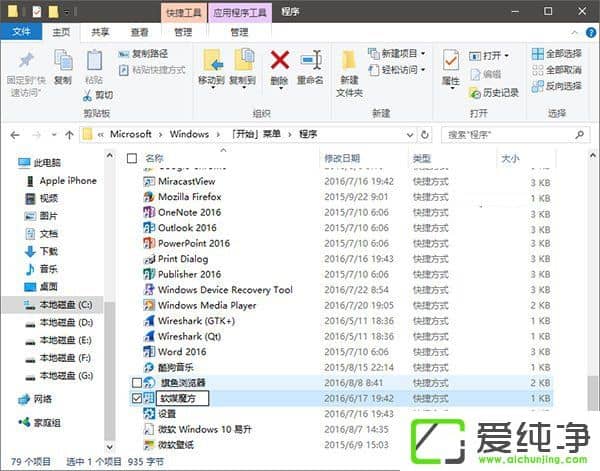Switch to the Share (共享) tab
Image resolution: width=600 pixels, height=471 pixels.
click(x=100, y=32)
